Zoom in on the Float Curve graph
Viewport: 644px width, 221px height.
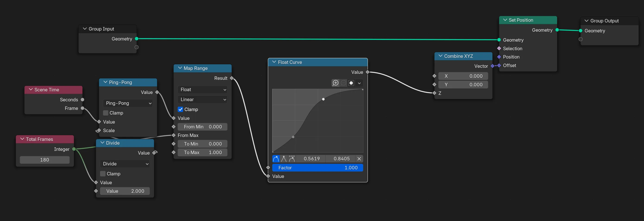[336, 83]
